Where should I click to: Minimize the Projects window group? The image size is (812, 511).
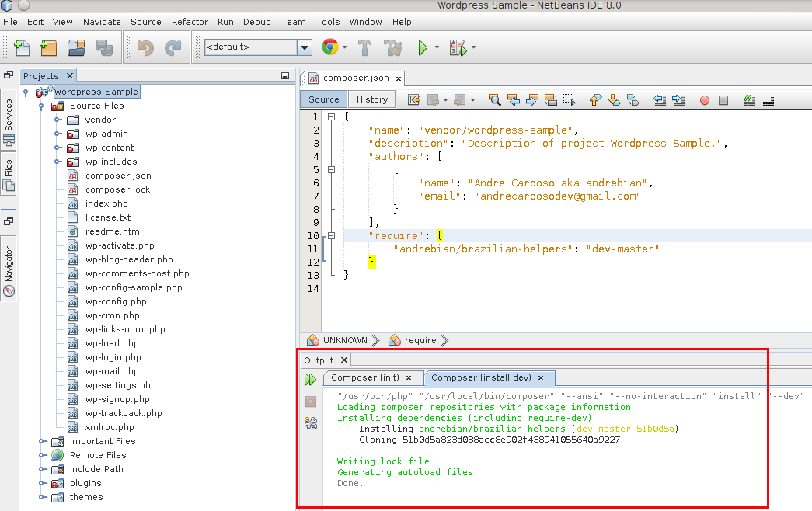[285, 75]
